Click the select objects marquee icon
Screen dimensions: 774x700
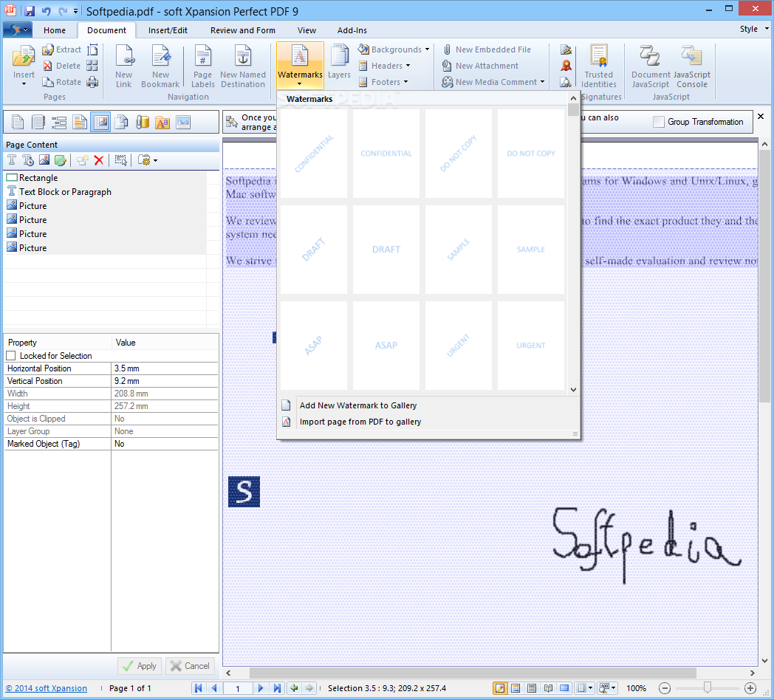point(120,160)
